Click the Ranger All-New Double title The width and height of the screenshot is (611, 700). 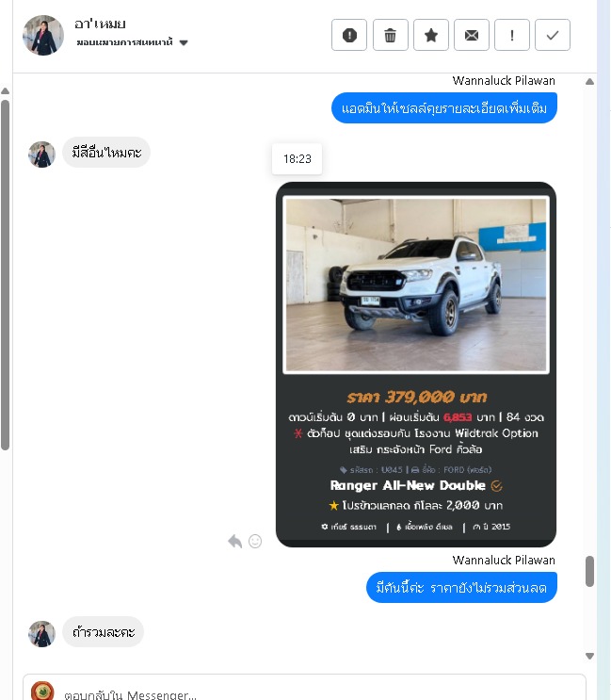(408, 485)
